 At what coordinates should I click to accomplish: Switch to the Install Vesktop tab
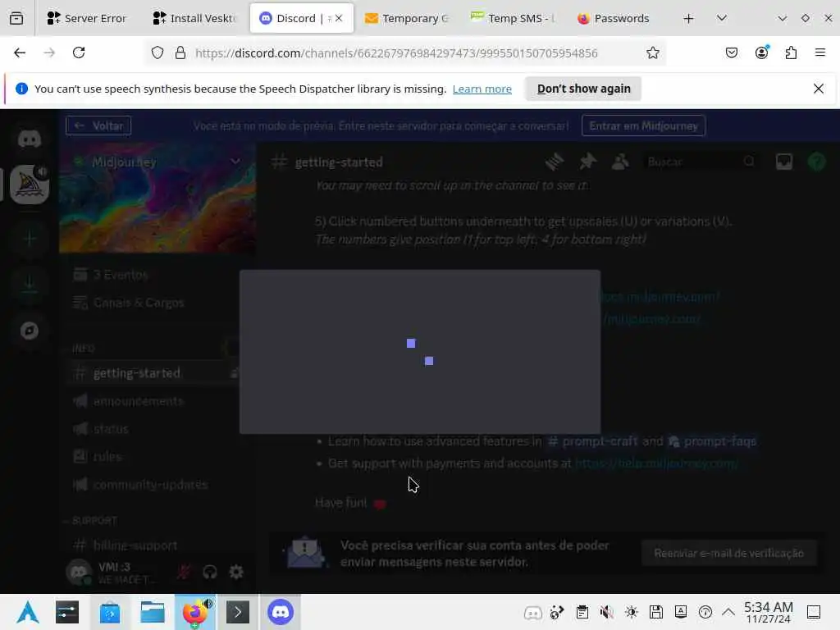(x=195, y=18)
